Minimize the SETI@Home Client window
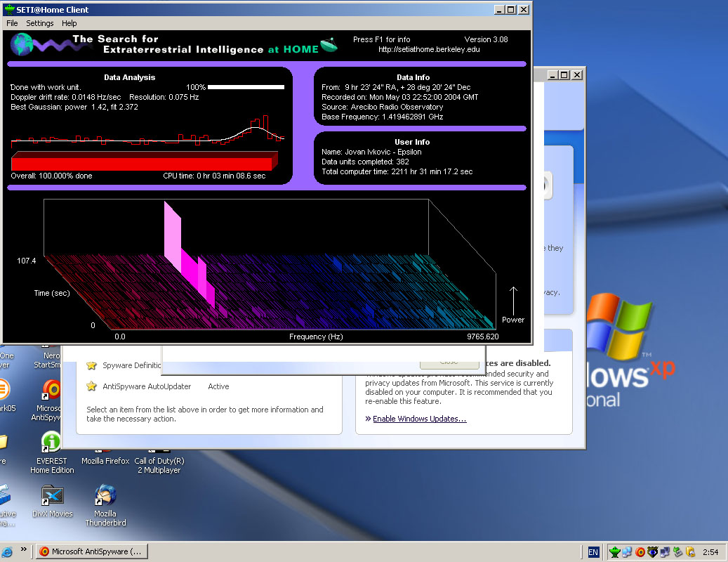 499,10
